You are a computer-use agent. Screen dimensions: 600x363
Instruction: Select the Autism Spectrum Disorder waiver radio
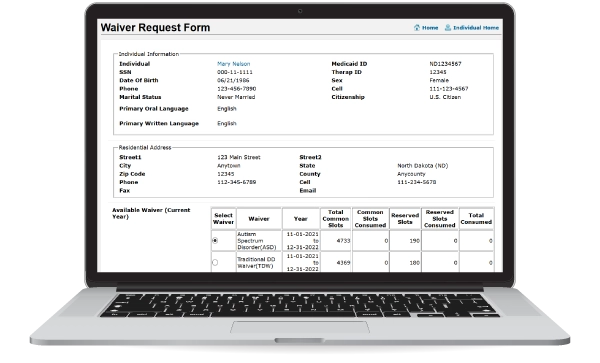(215, 241)
